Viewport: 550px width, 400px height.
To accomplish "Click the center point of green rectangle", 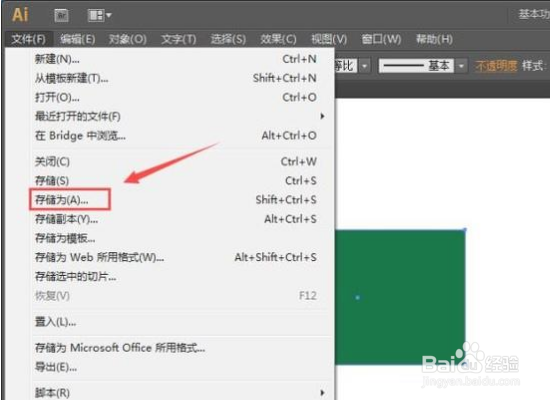I will (358, 298).
